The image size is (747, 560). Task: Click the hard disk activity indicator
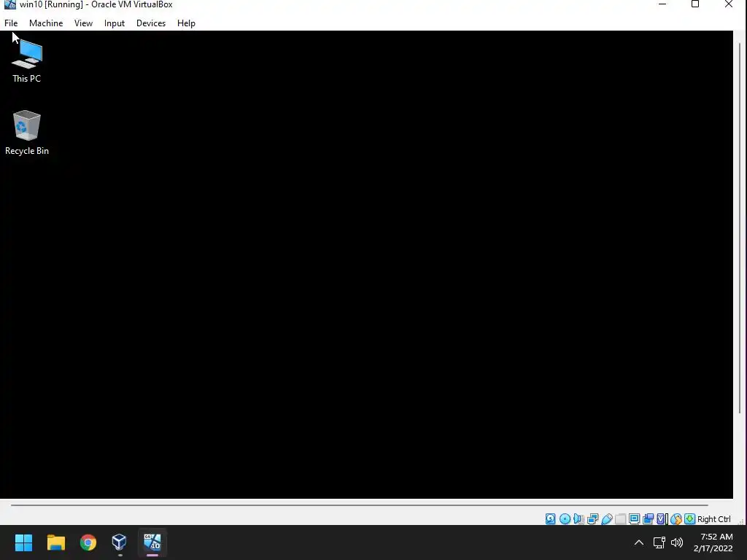[x=550, y=519]
